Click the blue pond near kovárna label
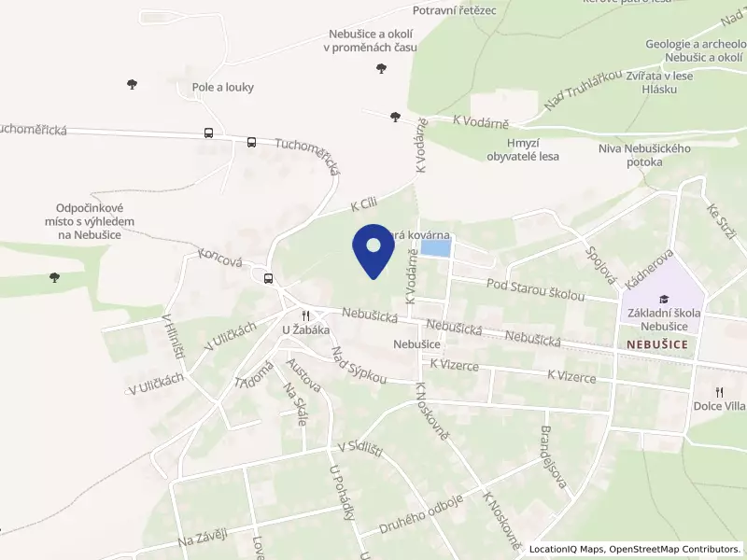This screenshot has height=560, width=747. click(x=436, y=248)
